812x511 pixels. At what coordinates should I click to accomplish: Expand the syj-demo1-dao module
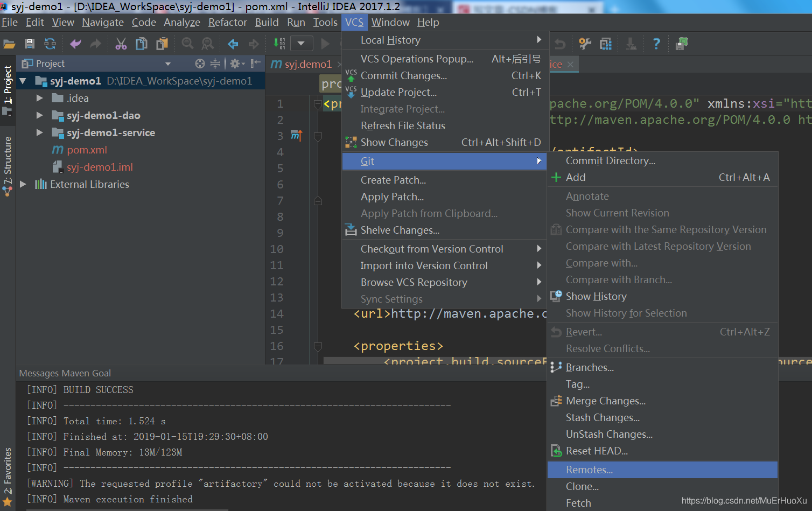[x=39, y=115]
